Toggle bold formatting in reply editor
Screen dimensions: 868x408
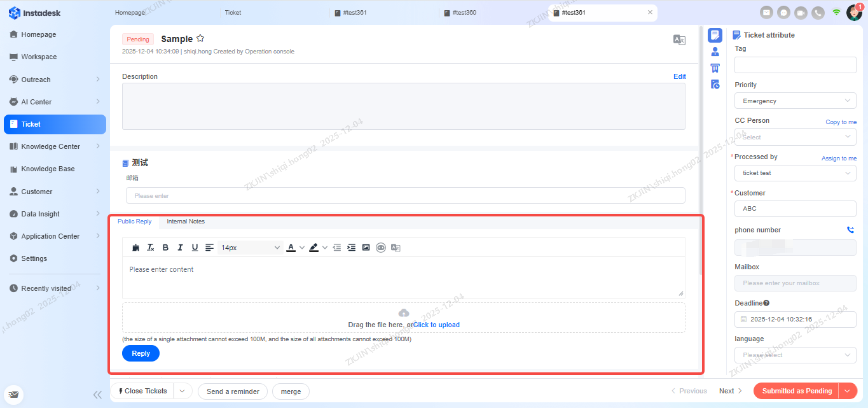[x=165, y=248]
